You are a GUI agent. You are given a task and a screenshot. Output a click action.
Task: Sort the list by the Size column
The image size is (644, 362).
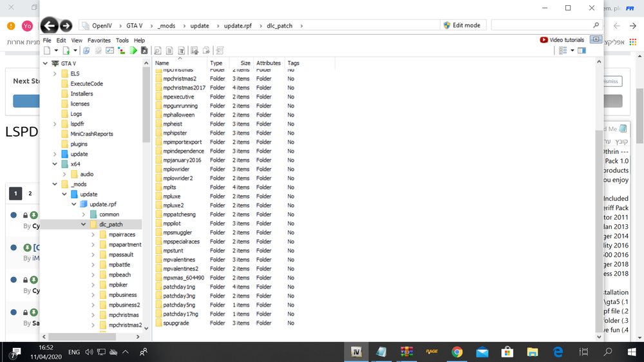[245, 63]
